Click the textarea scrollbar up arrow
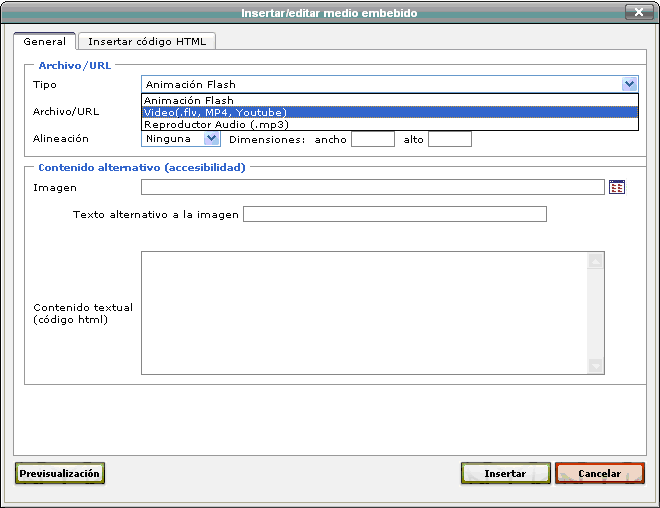 coord(596,261)
